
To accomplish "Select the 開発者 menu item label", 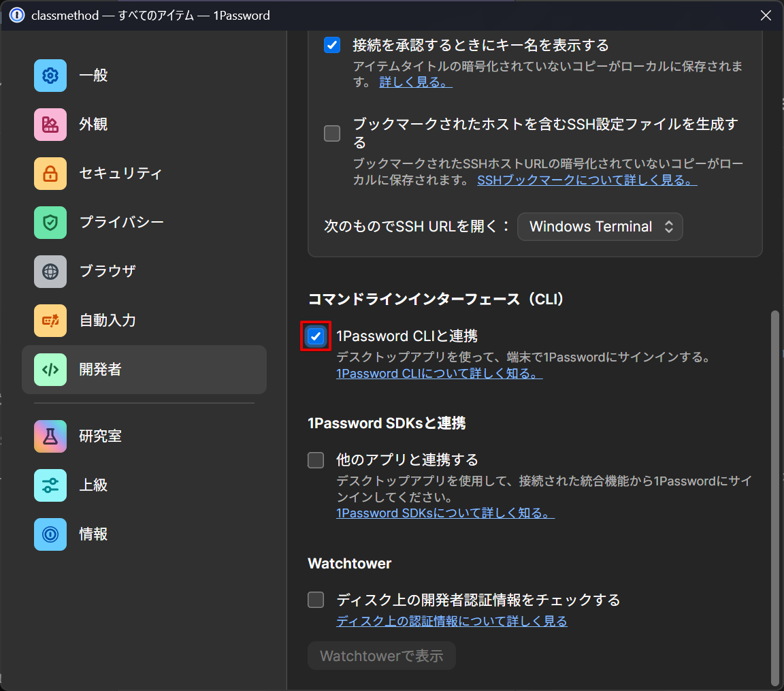I will (x=101, y=370).
